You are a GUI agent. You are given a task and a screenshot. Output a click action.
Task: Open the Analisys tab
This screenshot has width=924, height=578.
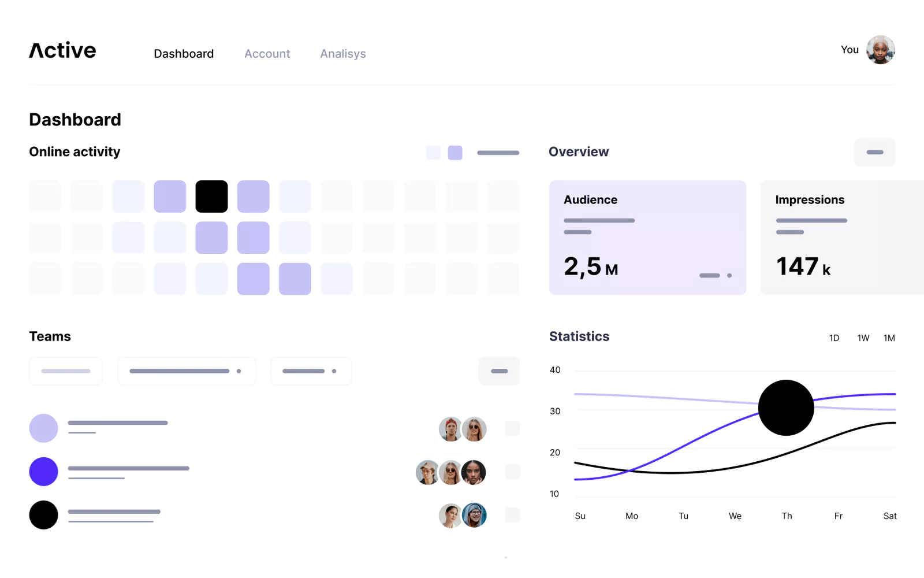click(x=343, y=54)
